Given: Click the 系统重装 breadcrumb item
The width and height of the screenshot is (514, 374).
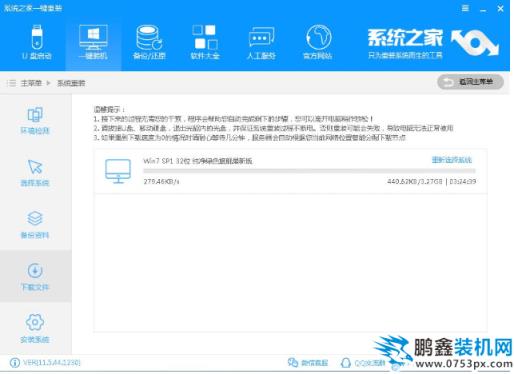Looking at the screenshot, I should coord(71,83).
